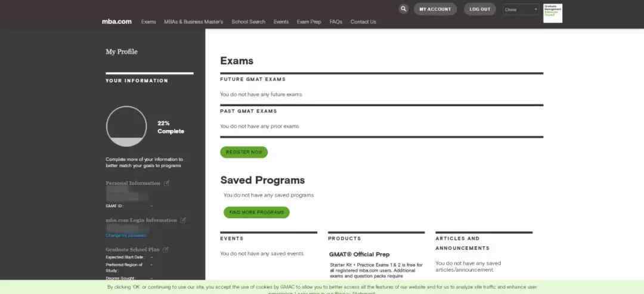Open the Exams menu item
Viewport: 644px width, 294px height.
coord(148,21)
